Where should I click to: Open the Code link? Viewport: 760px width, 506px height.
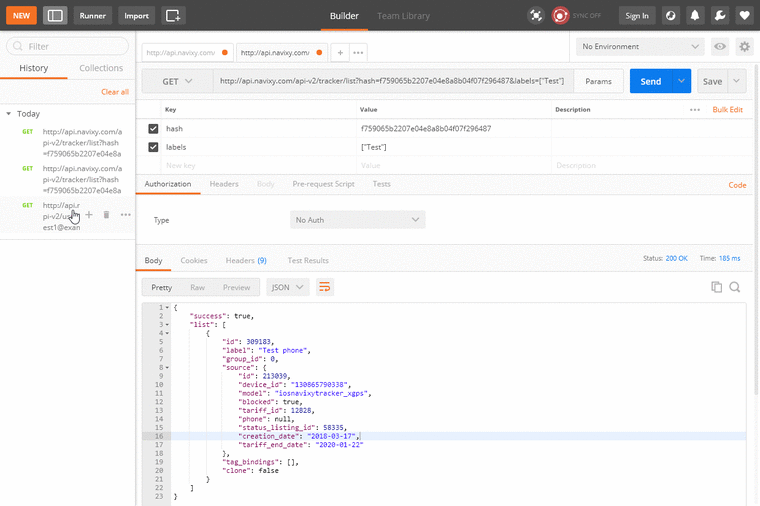coord(737,185)
